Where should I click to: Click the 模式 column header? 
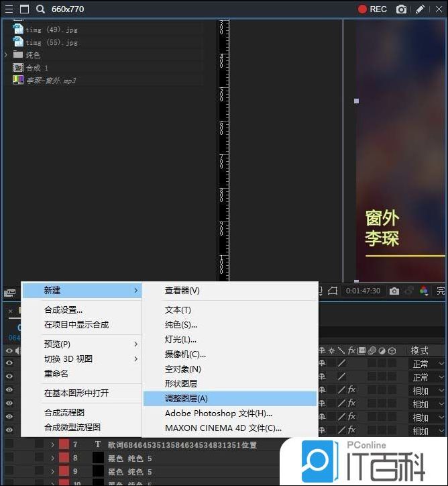420,350
